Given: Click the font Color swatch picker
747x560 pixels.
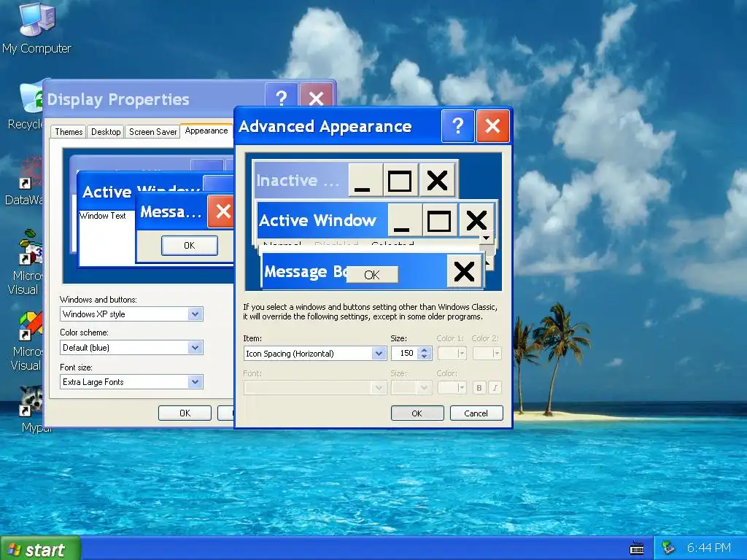Looking at the screenshot, I should pyautogui.click(x=452, y=388).
